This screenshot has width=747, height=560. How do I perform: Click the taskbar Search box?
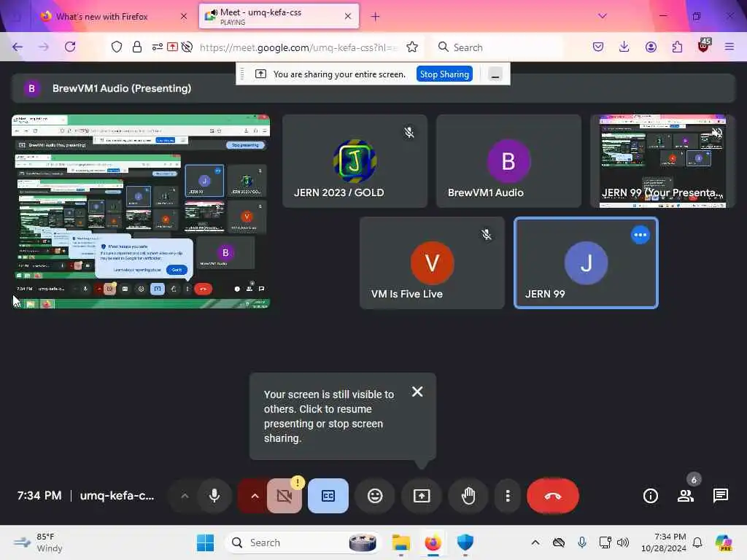coord(303,542)
